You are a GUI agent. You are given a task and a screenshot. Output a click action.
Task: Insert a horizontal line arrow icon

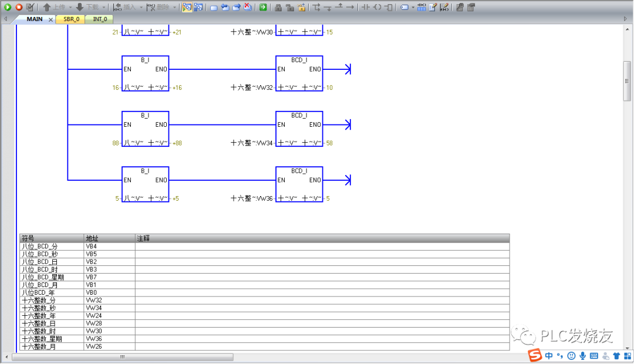click(350, 7)
